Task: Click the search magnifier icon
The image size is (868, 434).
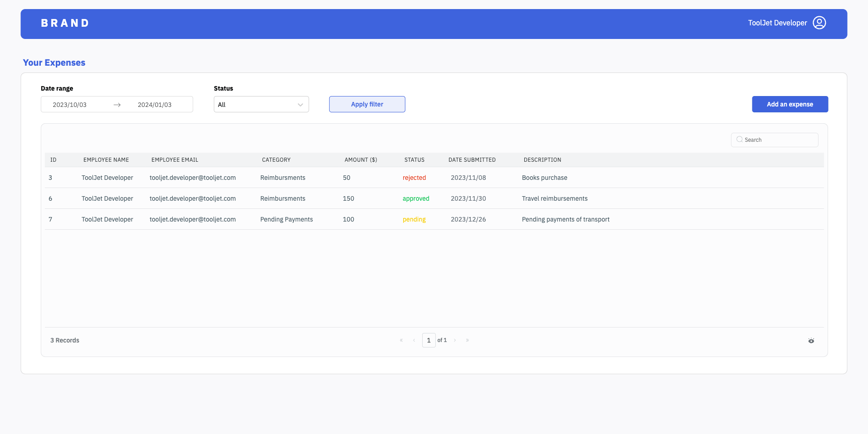Action: click(739, 140)
